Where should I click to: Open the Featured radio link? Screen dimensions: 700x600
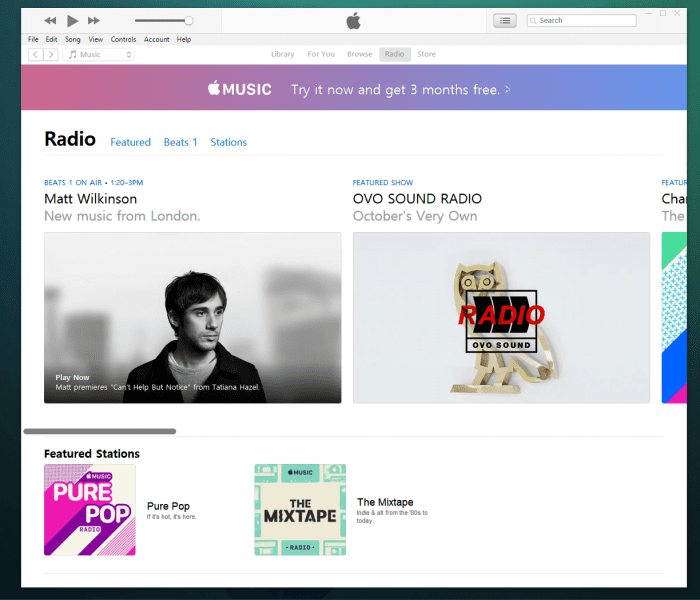point(130,142)
